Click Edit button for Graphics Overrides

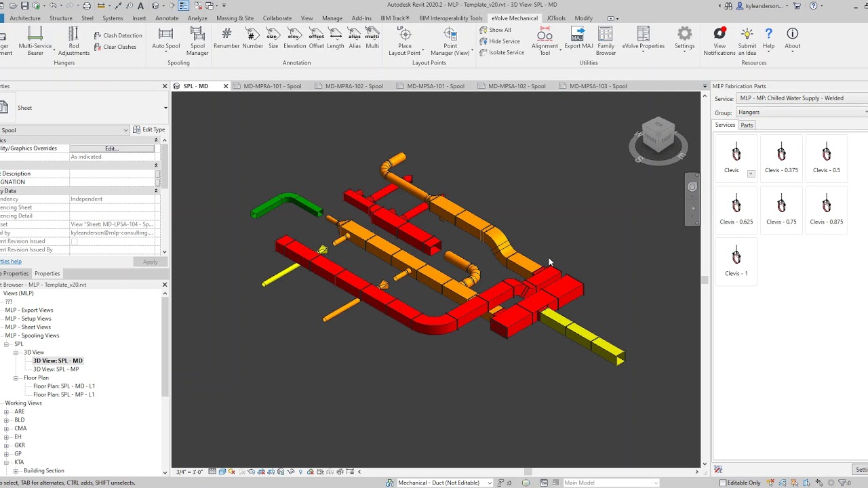coord(112,148)
